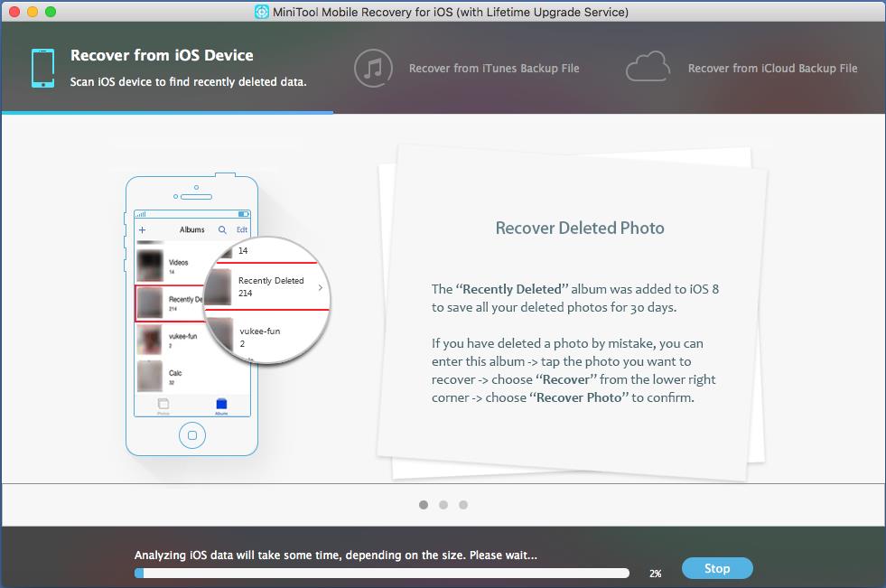Select the first slide indicator dot
This screenshot has height=588, width=886.
pos(424,505)
